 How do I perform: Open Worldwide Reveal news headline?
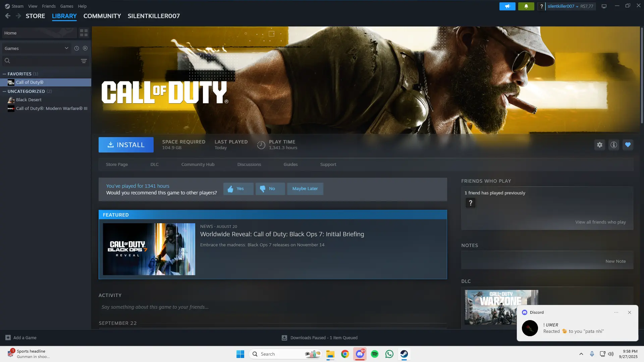(x=282, y=234)
